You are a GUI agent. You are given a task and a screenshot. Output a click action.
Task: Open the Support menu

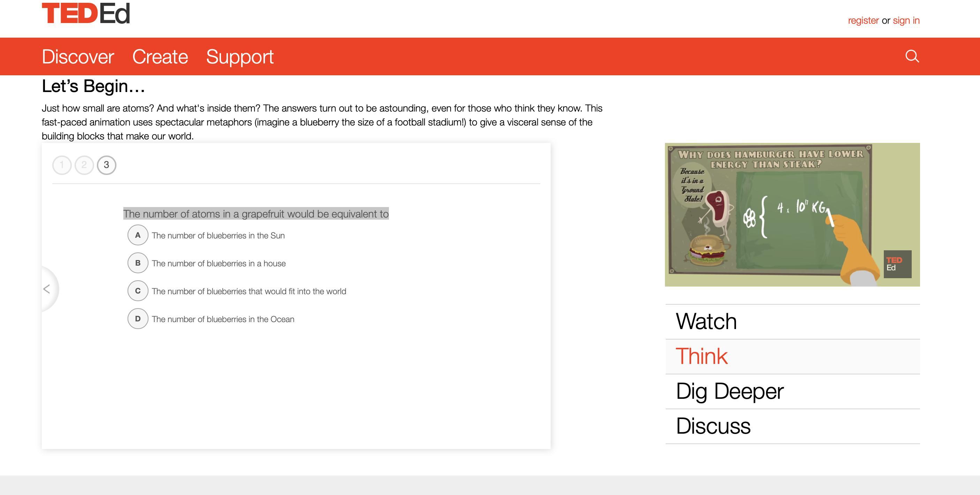coord(240,57)
